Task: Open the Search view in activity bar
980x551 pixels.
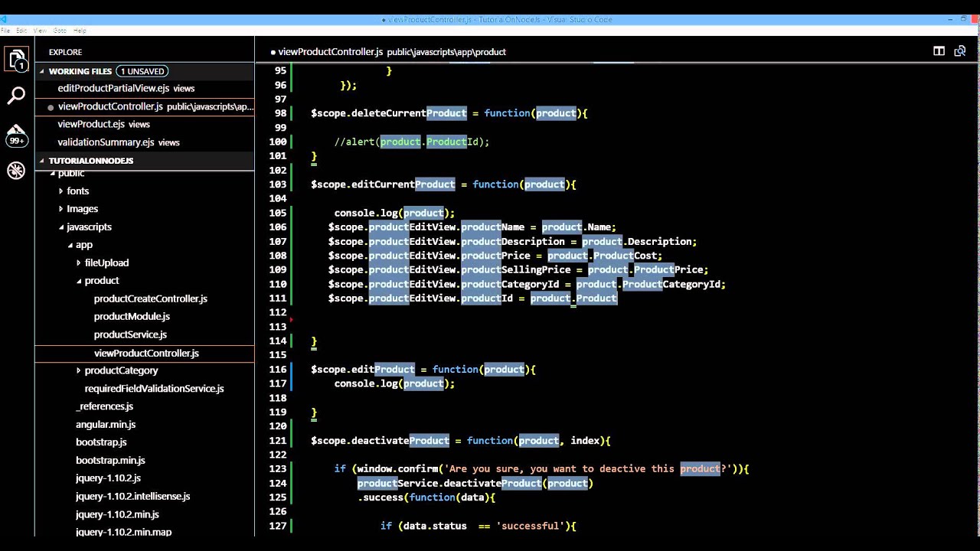Action: pyautogui.click(x=16, y=96)
